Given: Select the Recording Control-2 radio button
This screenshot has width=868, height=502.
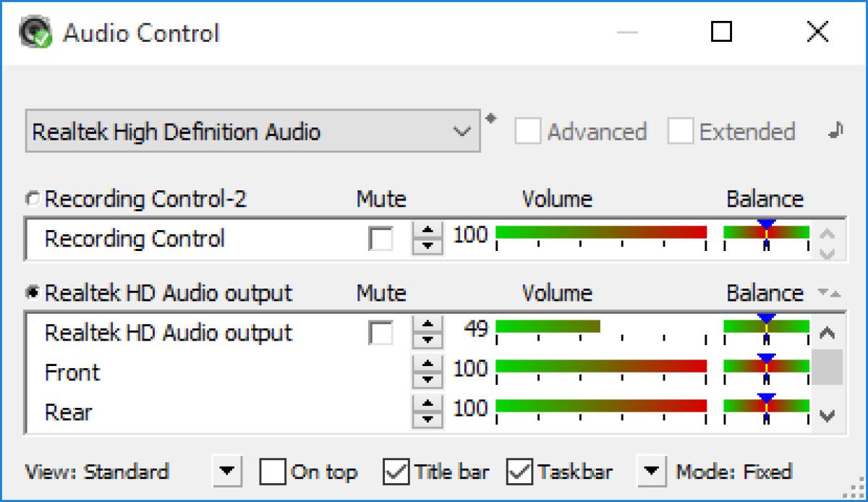Looking at the screenshot, I should [x=33, y=198].
